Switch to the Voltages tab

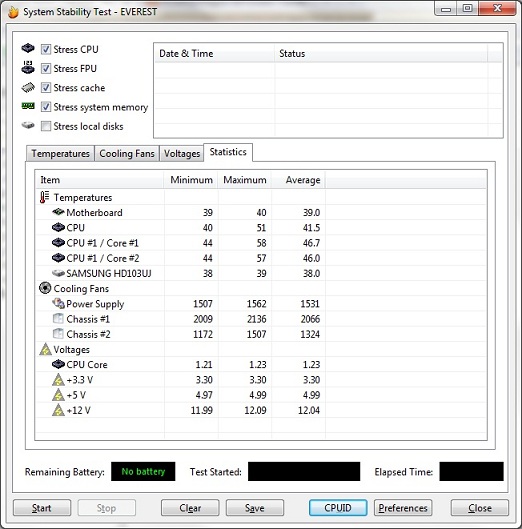point(182,154)
